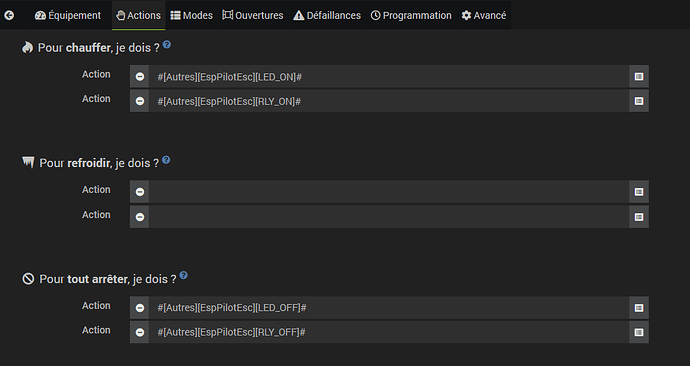
Task: Click the 'Pour refroidir, je dois ?' heading
Action: [x=99, y=163]
